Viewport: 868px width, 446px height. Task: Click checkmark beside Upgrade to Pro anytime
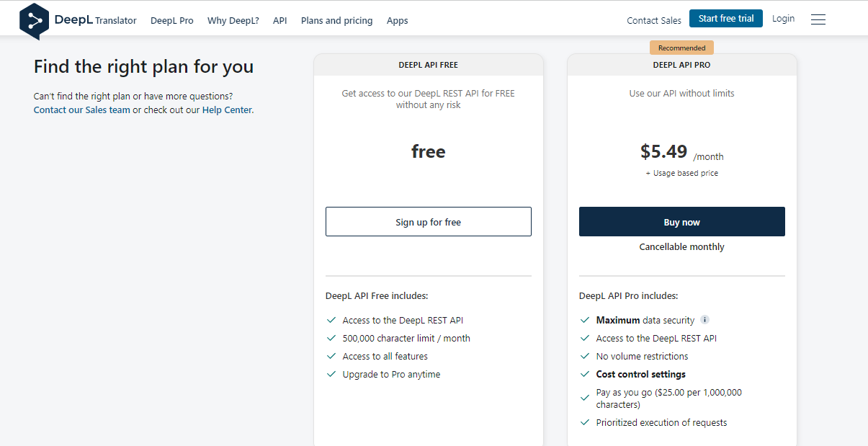click(331, 375)
